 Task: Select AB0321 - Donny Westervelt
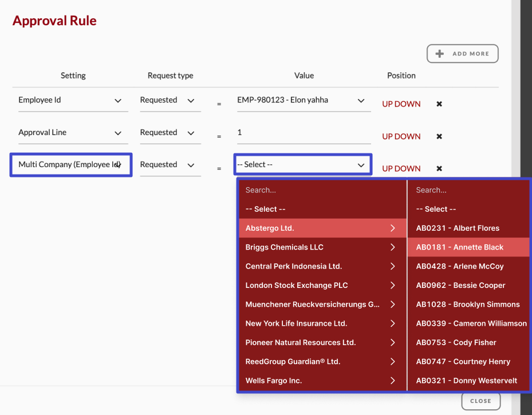[x=467, y=380]
